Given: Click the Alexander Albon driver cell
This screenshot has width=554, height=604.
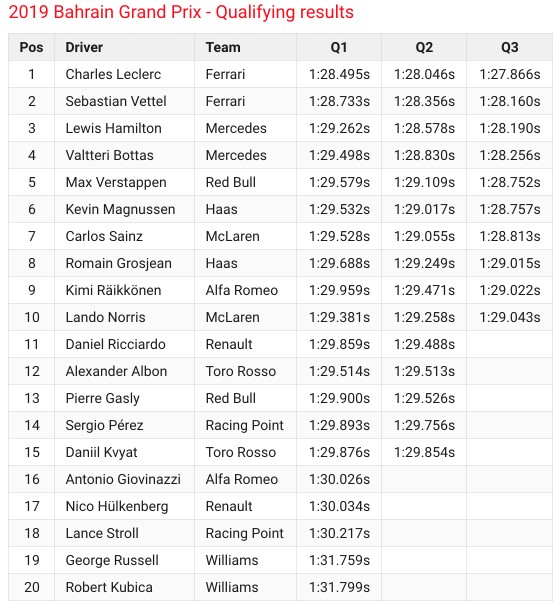Looking at the screenshot, I should (124, 371).
